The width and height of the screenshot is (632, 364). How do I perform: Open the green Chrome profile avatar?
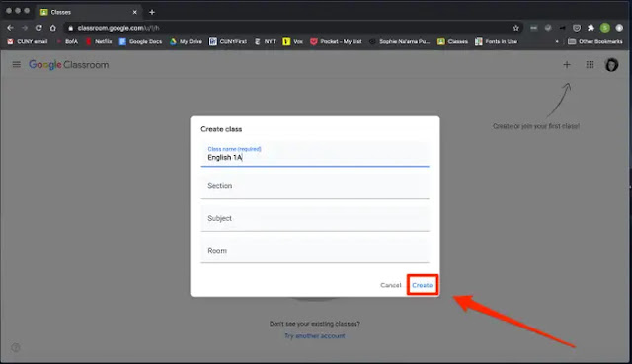(x=605, y=28)
